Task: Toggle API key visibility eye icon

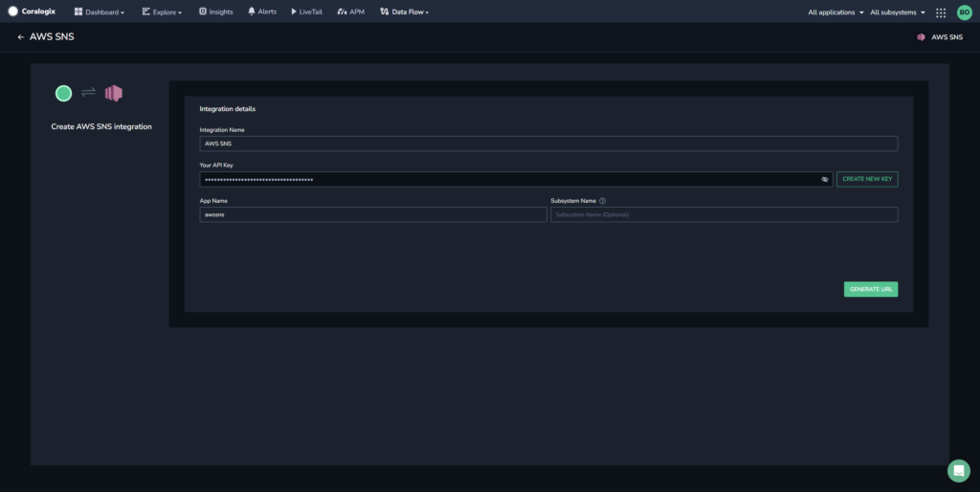Action: (825, 179)
